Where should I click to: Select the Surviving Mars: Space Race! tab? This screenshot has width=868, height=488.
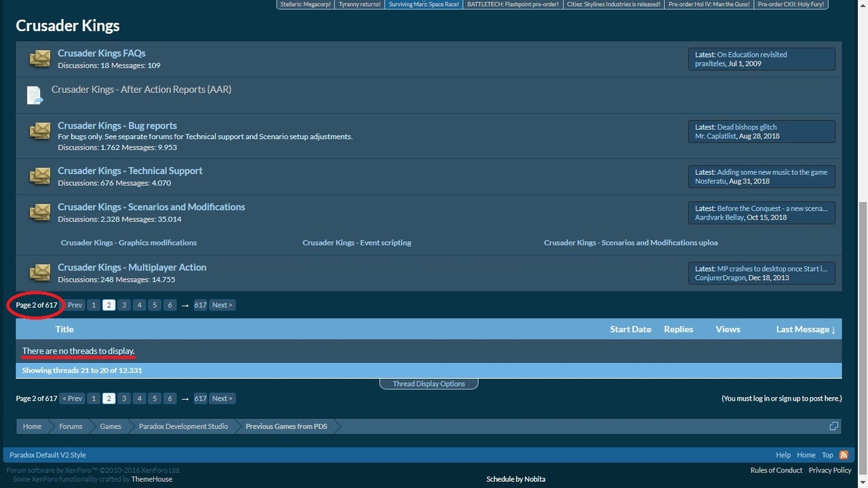coord(424,4)
